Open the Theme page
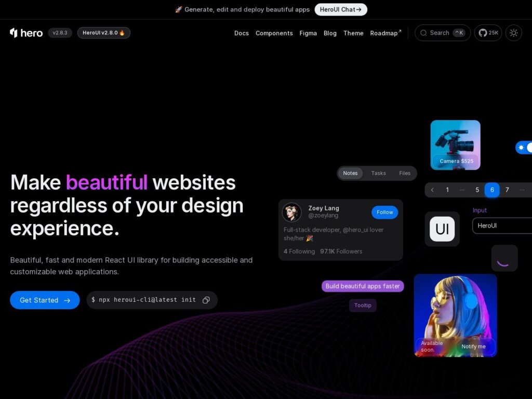The width and height of the screenshot is (532, 399). pyautogui.click(x=353, y=33)
